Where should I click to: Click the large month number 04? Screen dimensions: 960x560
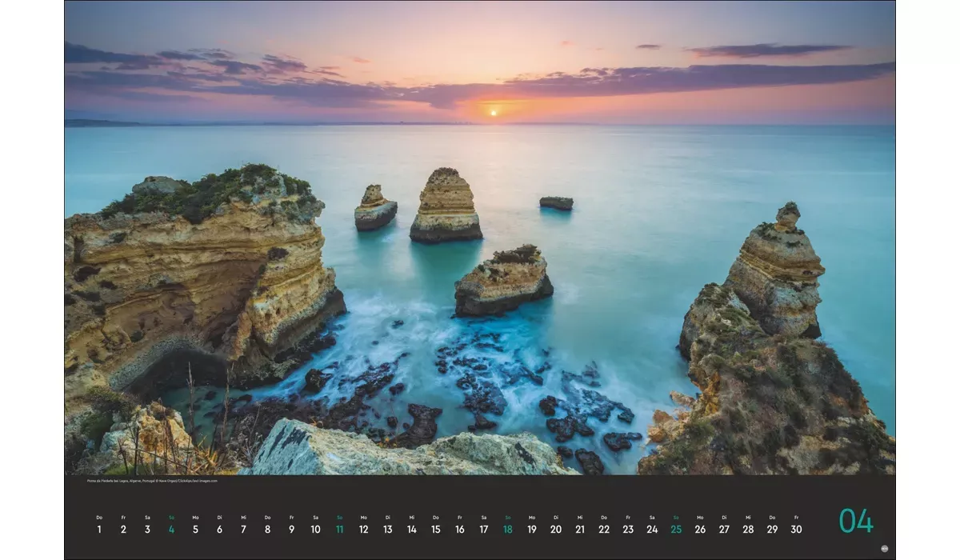pos(856,521)
